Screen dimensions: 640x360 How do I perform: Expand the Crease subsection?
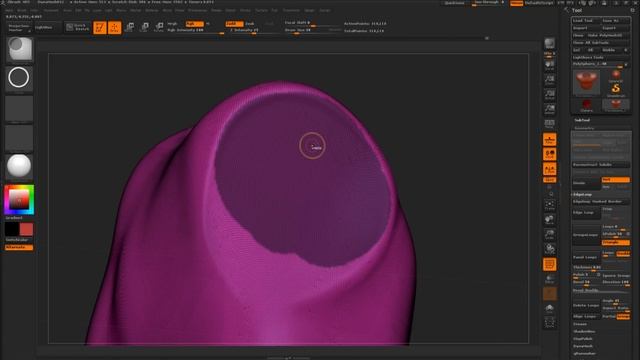(x=580, y=324)
